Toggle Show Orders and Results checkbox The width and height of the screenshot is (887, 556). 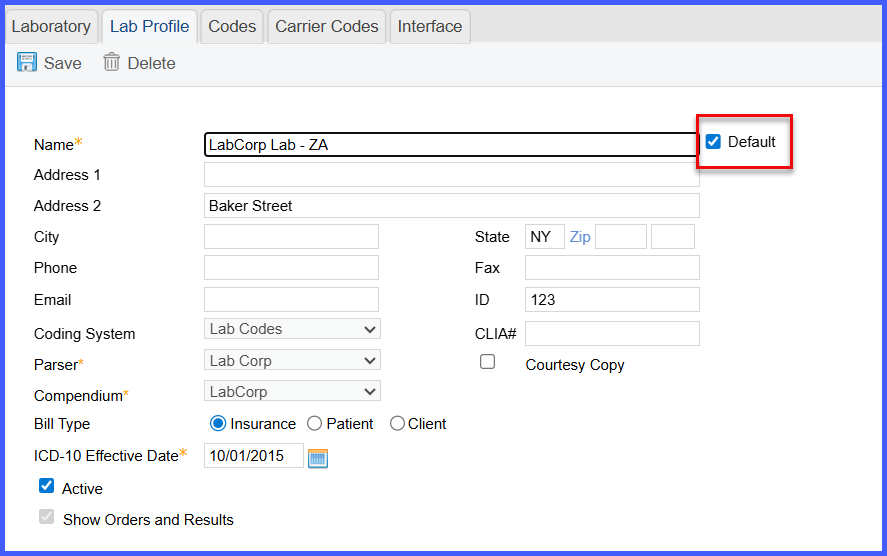(x=46, y=516)
